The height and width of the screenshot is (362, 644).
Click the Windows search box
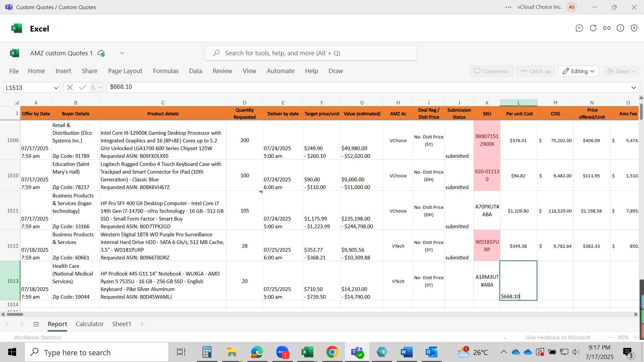tap(97, 352)
